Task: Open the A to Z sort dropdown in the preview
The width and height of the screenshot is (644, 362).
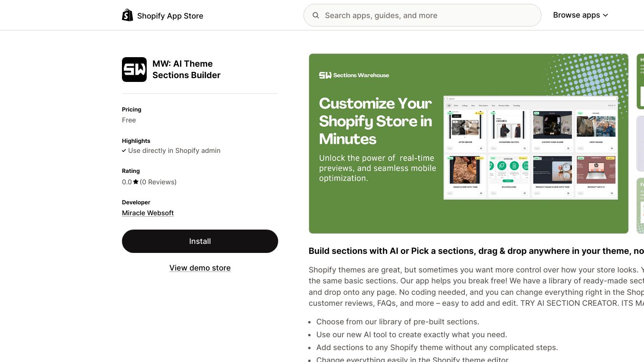Action: coord(612,105)
